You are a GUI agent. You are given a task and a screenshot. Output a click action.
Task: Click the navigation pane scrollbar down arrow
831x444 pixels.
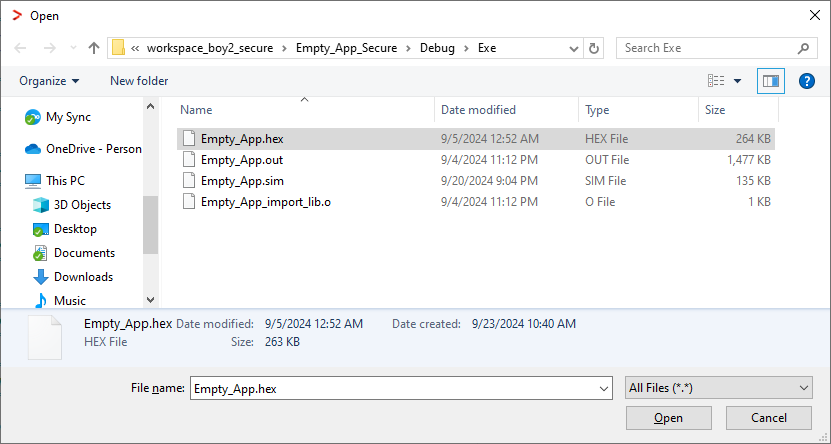coord(151,300)
